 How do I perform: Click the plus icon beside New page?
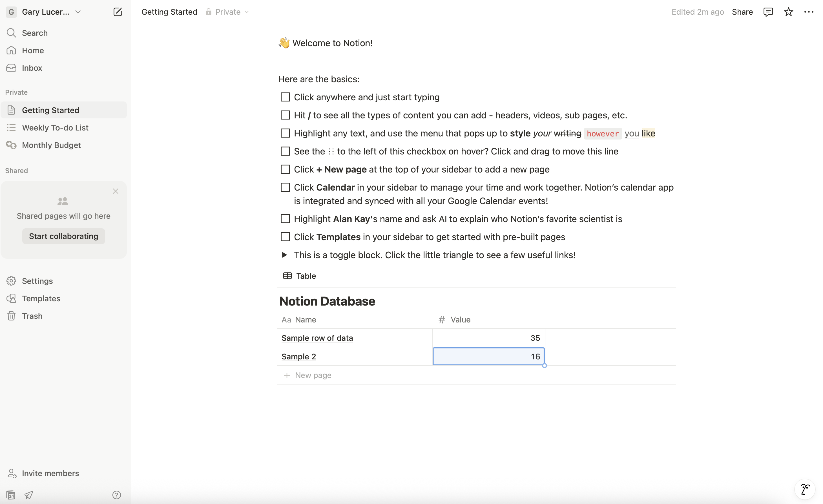pos(287,375)
